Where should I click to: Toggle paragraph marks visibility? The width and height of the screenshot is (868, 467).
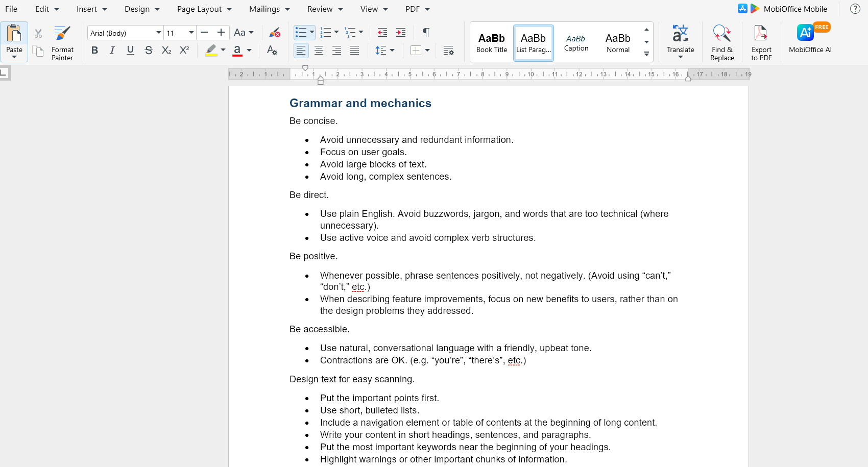(425, 33)
